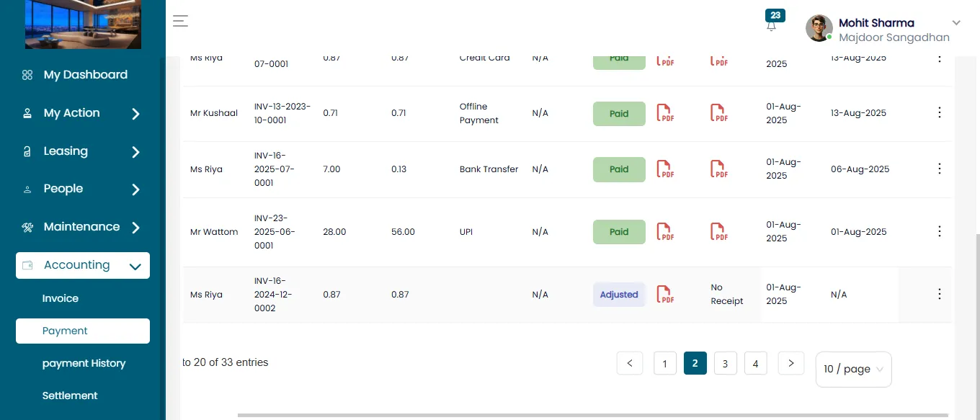
Task: Open the user menu chevron beside Mohit Sharma
Action: (x=956, y=22)
